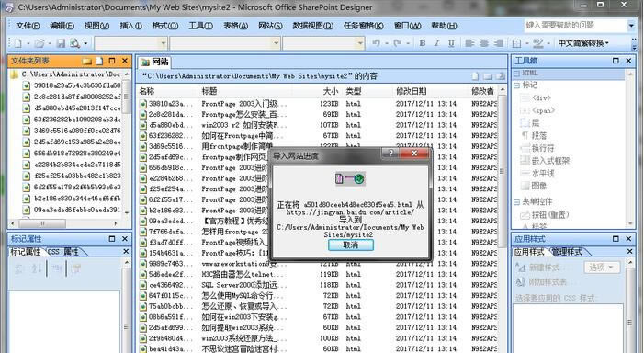Click the folder list horizontal scrollbar

pyautogui.click(x=64, y=223)
